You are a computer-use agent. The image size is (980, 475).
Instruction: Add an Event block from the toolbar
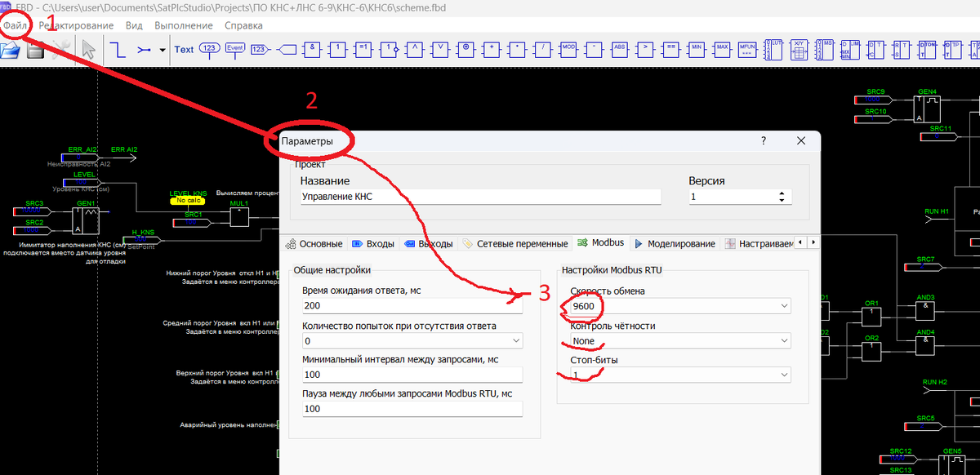(235, 49)
